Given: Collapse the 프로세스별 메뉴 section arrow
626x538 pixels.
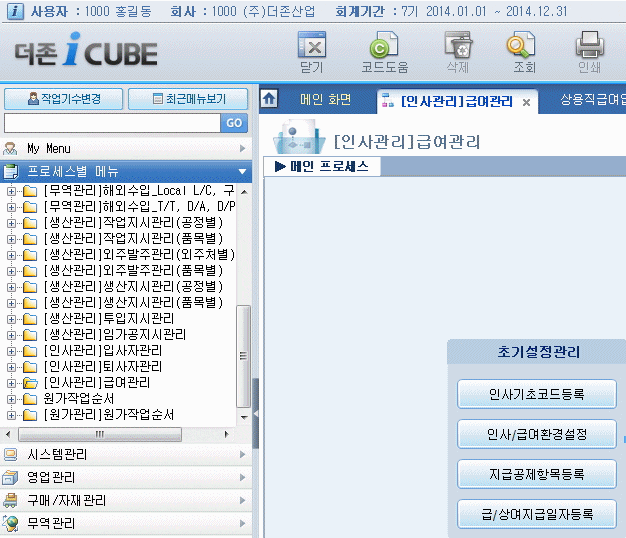Looking at the screenshot, I should (x=242, y=172).
